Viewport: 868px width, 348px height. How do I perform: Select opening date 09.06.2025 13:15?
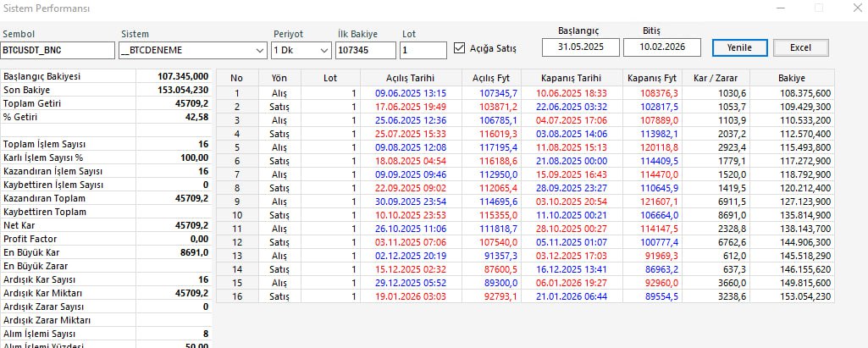coord(410,93)
